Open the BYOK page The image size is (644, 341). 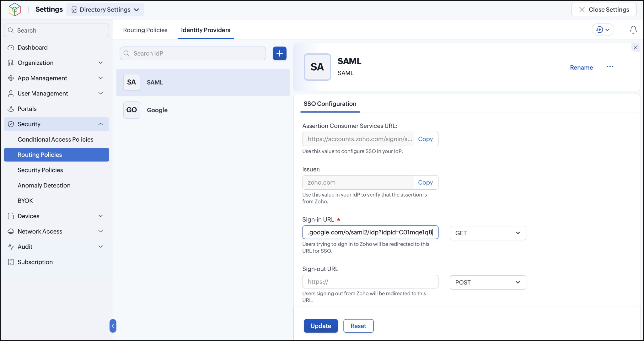pyautogui.click(x=25, y=201)
